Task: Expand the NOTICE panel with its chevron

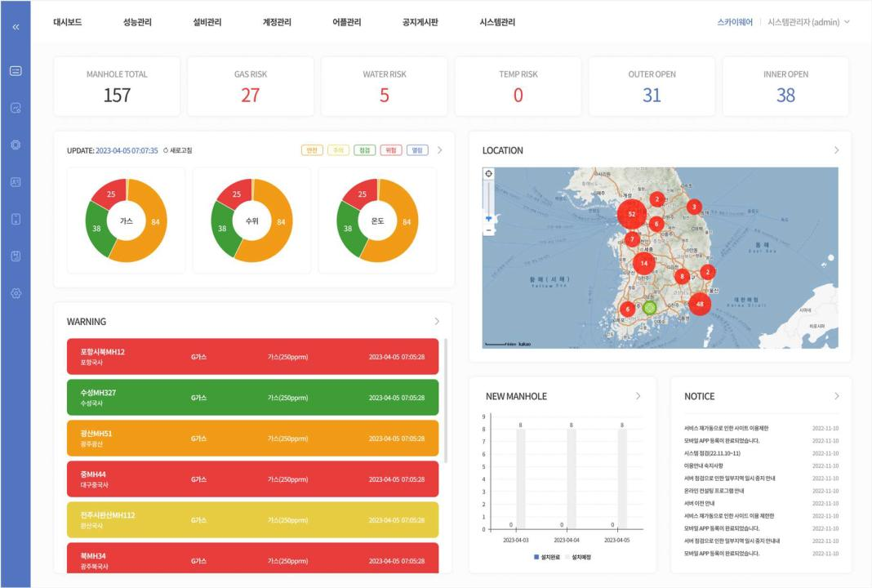Action: (836, 396)
